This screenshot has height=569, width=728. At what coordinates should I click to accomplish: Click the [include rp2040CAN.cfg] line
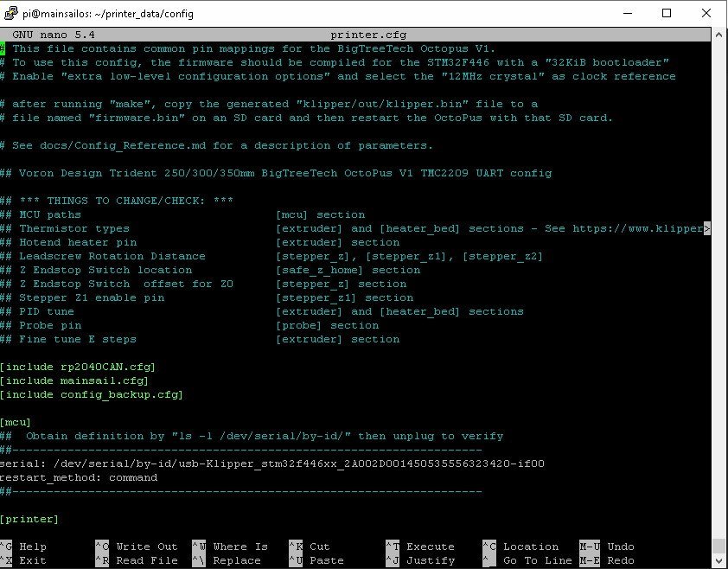(78, 367)
